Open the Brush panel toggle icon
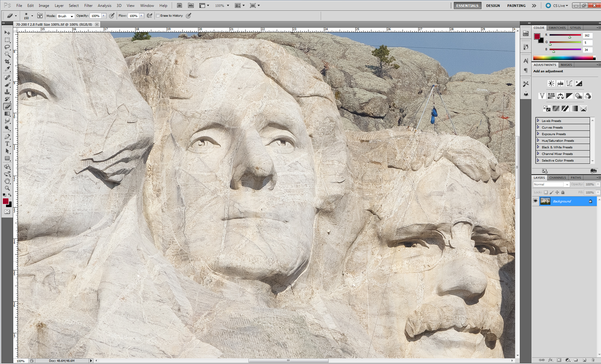 [x=40, y=15]
